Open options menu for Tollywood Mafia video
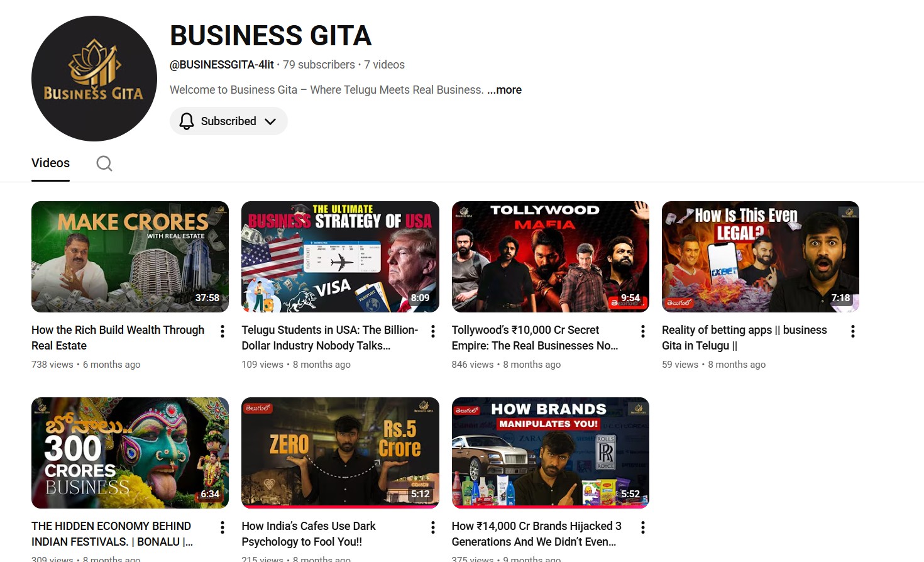This screenshot has width=924, height=562. coord(642,331)
